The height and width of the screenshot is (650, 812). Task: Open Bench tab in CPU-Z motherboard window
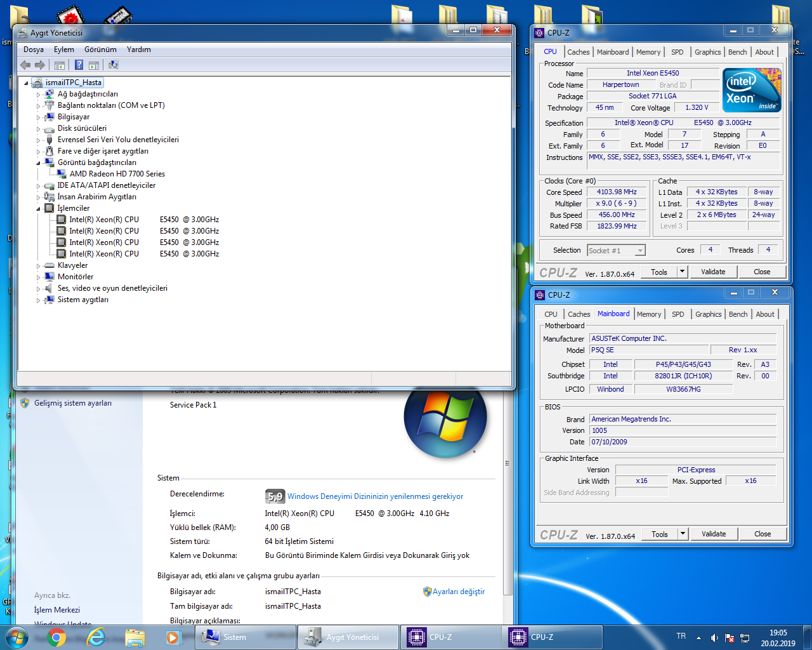click(738, 314)
